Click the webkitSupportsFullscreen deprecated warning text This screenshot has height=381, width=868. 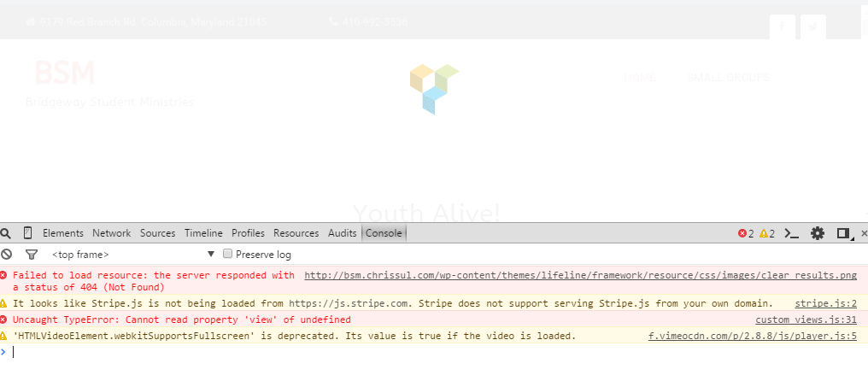[295, 336]
